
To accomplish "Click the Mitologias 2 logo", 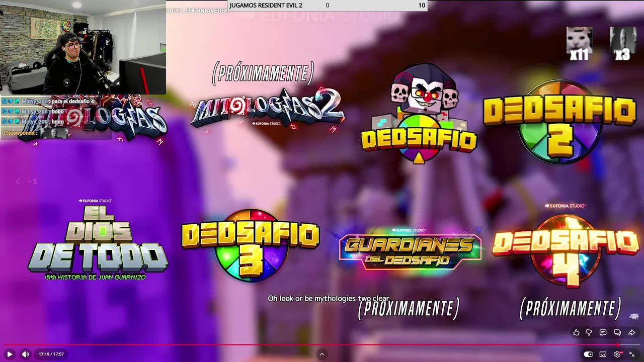I will coord(267,110).
